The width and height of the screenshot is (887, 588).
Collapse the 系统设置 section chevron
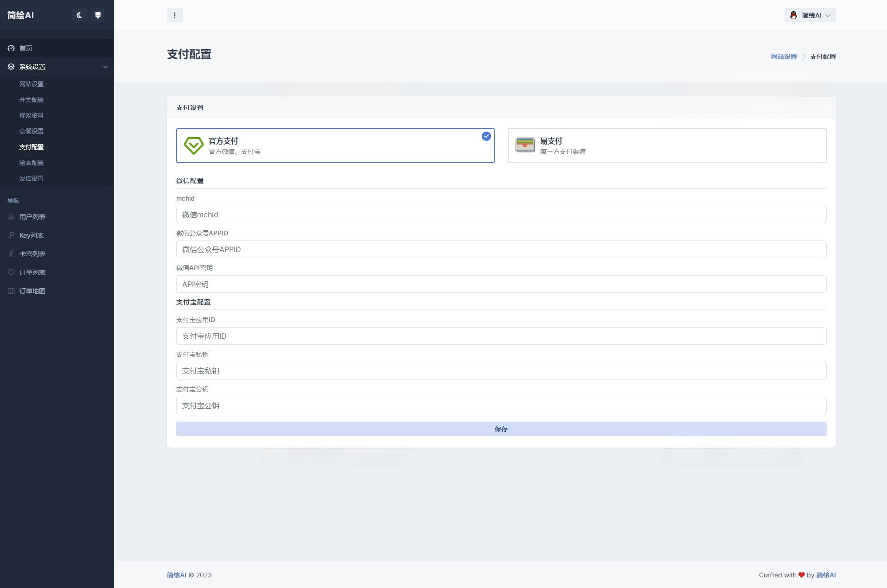(105, 67)
